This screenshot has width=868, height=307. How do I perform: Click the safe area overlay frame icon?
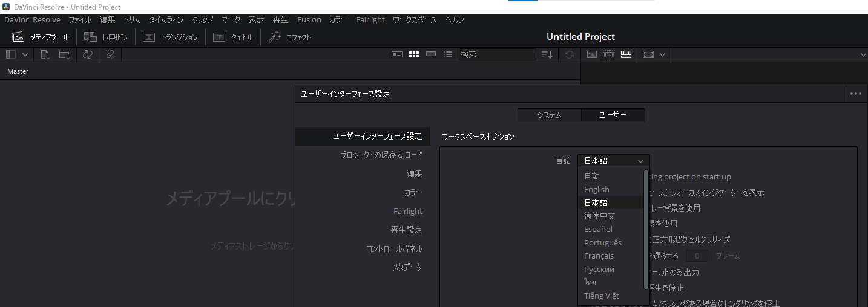point(648,54)
